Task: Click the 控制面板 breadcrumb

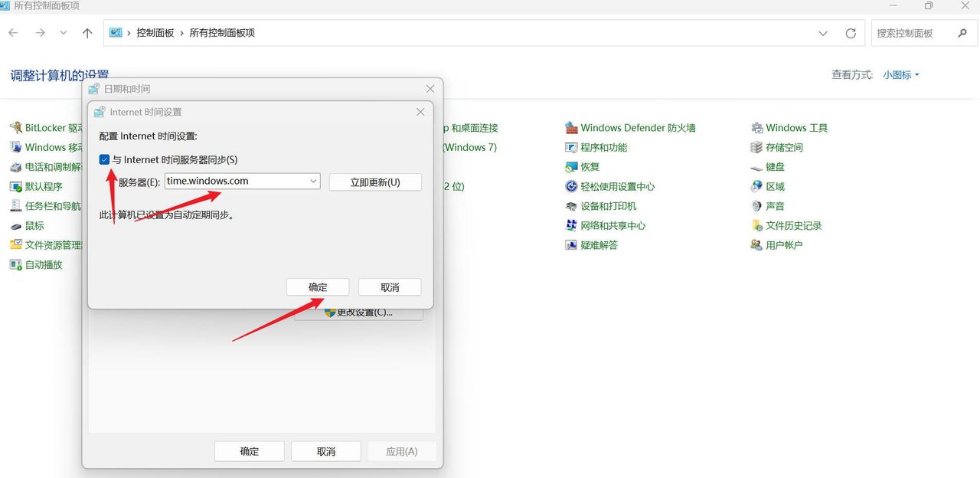Action: (155, 33)
